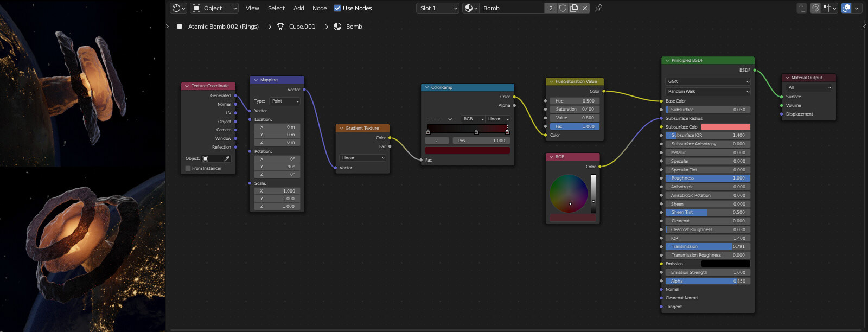Open the material browse sphere icon
Image resolution: width=868 pixels, height=332 pixels.
click(x=470, y=8)
